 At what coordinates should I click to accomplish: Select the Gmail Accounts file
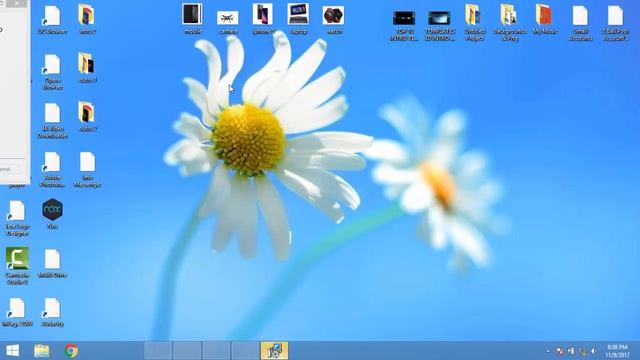pyautogui.click(x=580, y=23)
